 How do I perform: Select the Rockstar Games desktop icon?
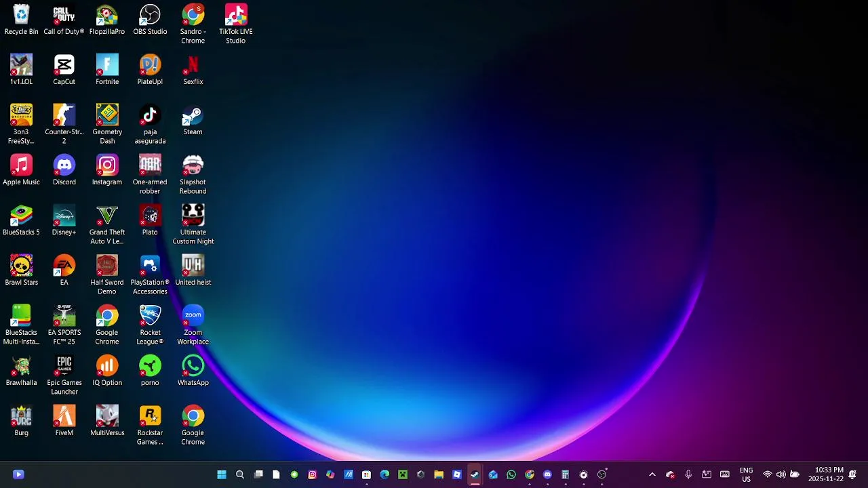pyautogui.click(x=150, y=426)
